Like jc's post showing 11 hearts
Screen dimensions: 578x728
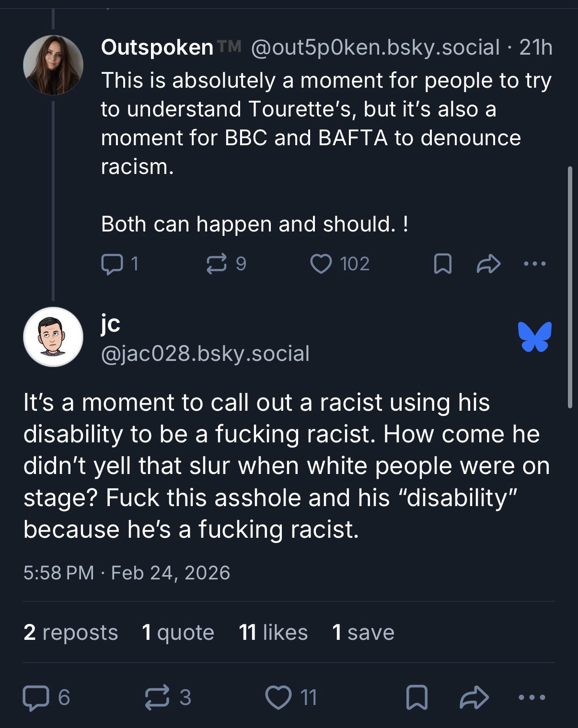[x=278, y=697]
